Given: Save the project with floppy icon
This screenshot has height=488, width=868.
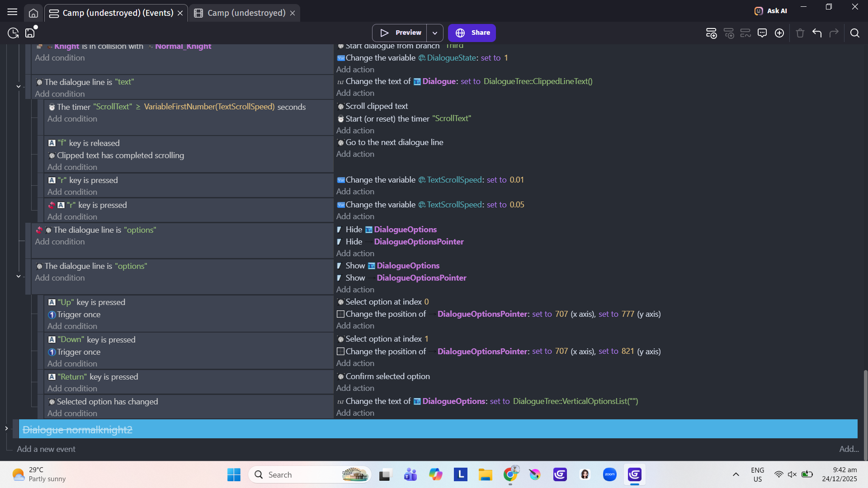Looking at the screenshot, I should 30,33.
